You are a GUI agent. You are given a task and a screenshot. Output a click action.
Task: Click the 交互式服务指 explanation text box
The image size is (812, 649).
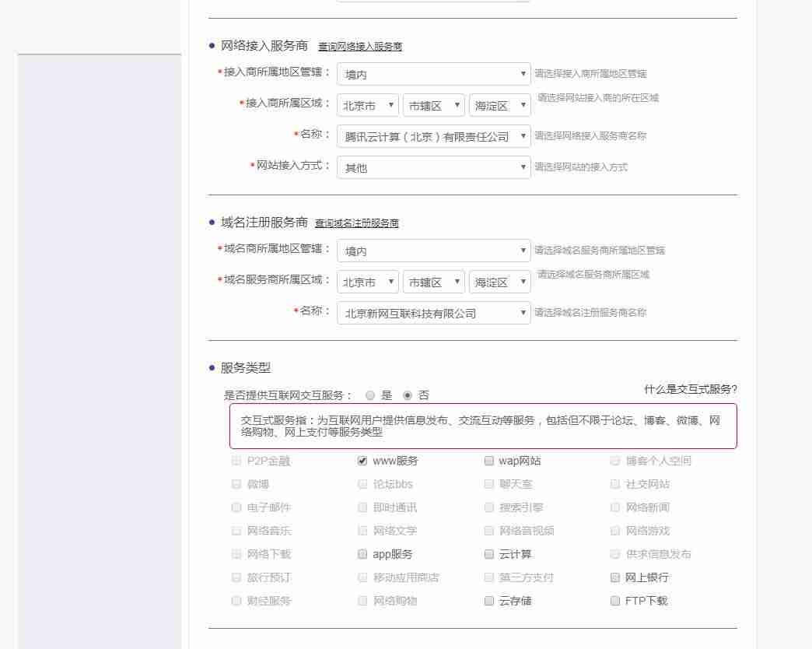(483, 426)
